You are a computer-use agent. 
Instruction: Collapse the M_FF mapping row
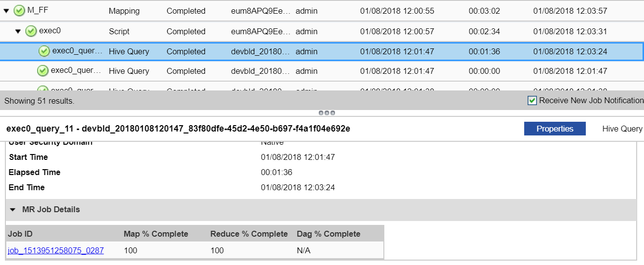(x=6, y=11)
